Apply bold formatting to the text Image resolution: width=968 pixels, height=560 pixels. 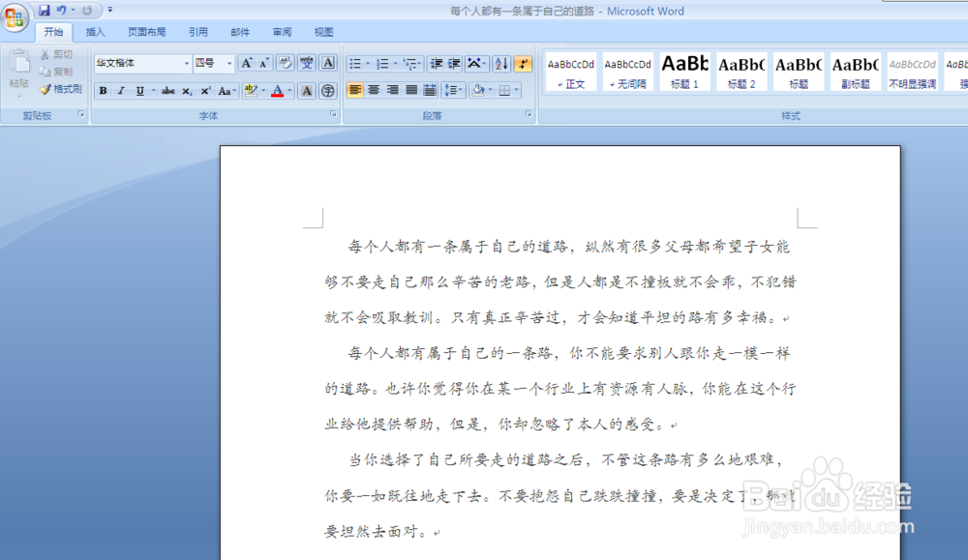tap(103, 90)
